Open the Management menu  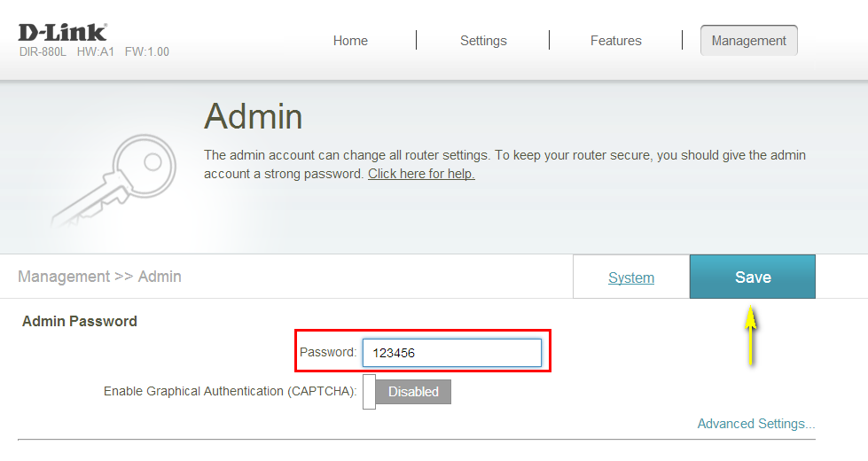(748, 41)
